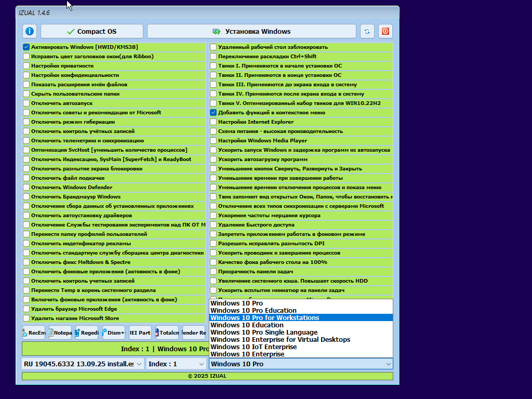
Task: Open the Notepad tool button
Action: tap(60, 332)
